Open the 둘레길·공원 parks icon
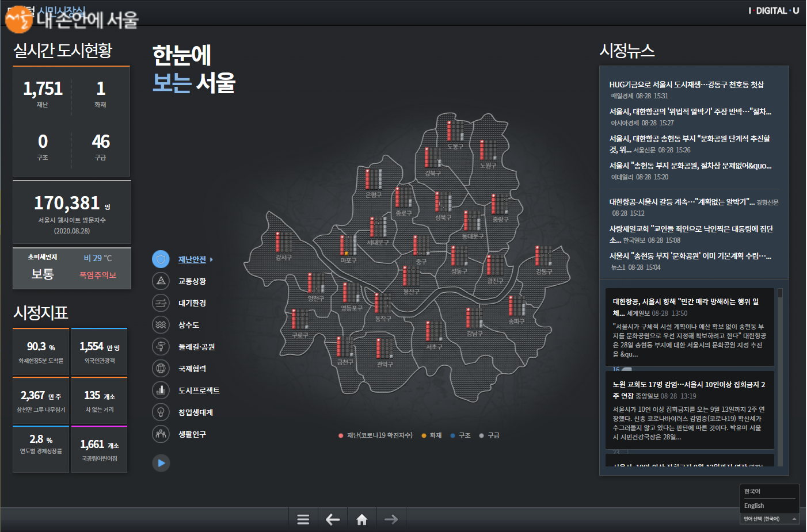Viewport: 807px width, 532px height. [161, 346]
